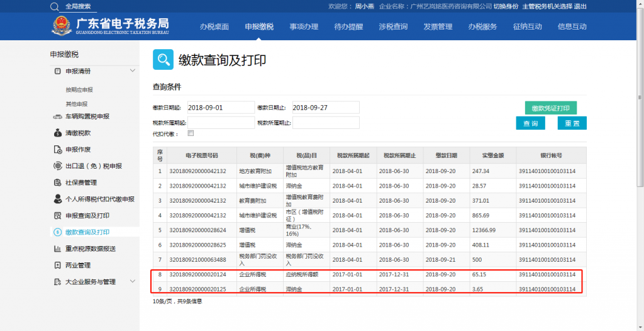644x331 pixels.
Task: Click the icon beside 大企业服务与管理
Action: coord(57,282)
